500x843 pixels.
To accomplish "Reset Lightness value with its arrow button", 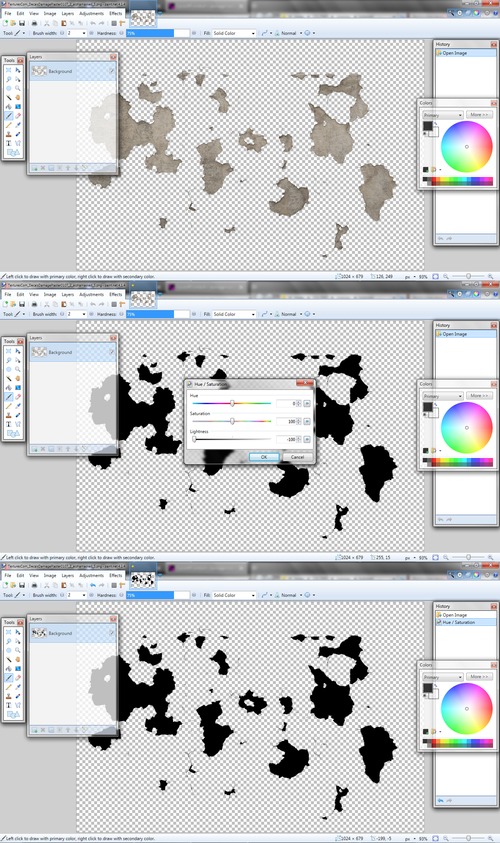I will pyautogui.click(x=307, y=439).
